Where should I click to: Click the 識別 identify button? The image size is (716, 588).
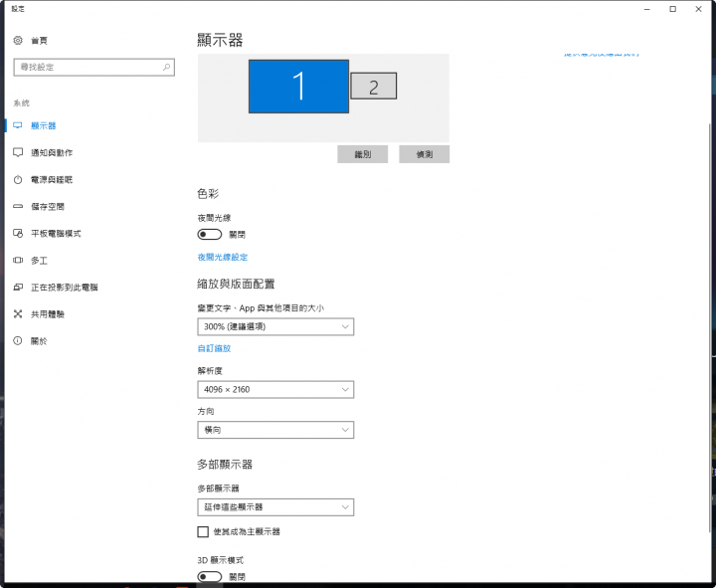[x=363, y=154]
